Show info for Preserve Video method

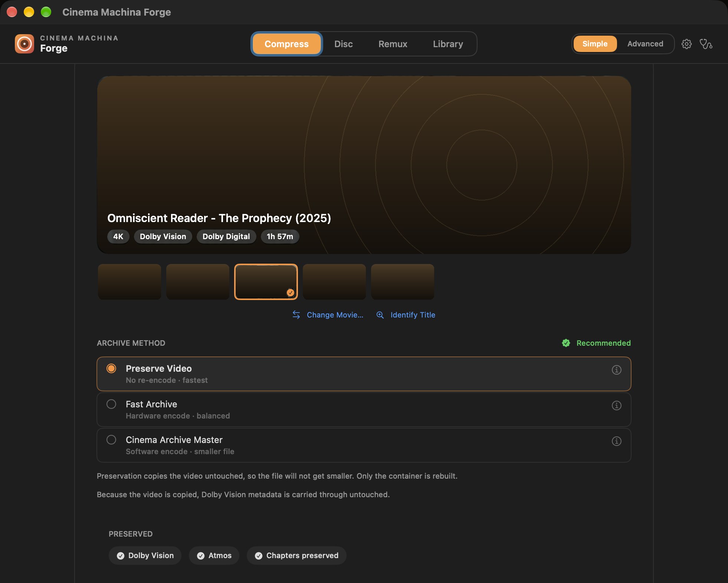pyautogui.click(x=616, y=370)
